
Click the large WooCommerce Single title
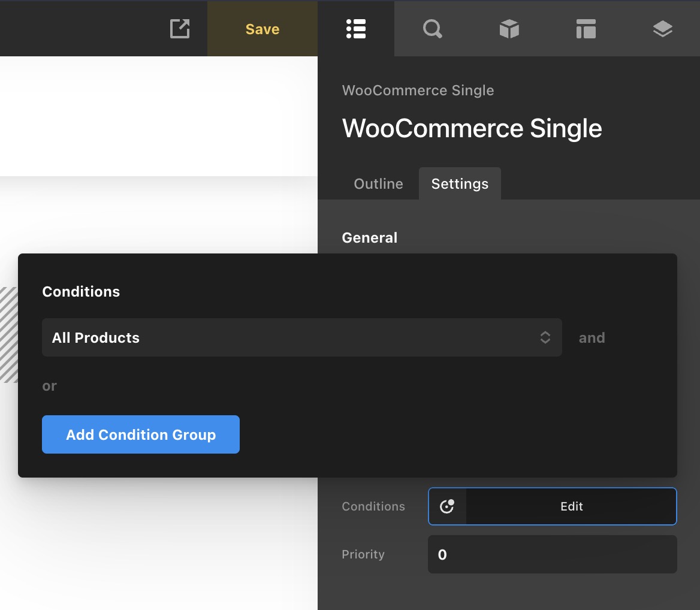472,128
